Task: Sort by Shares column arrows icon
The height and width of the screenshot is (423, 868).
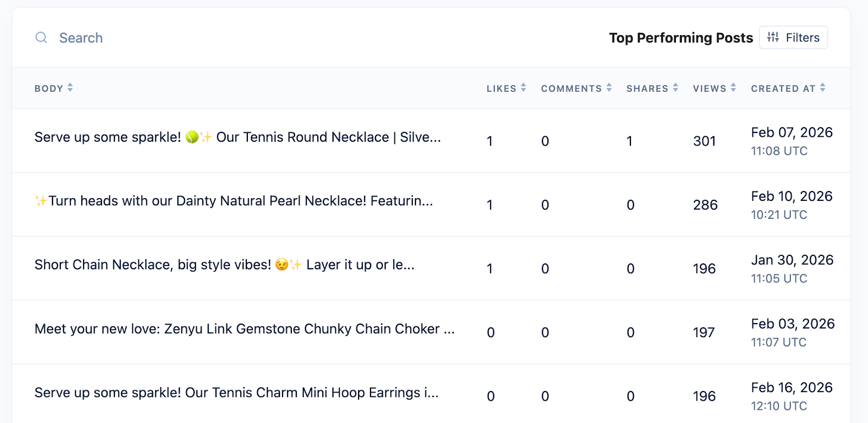Action: [675, 87]
